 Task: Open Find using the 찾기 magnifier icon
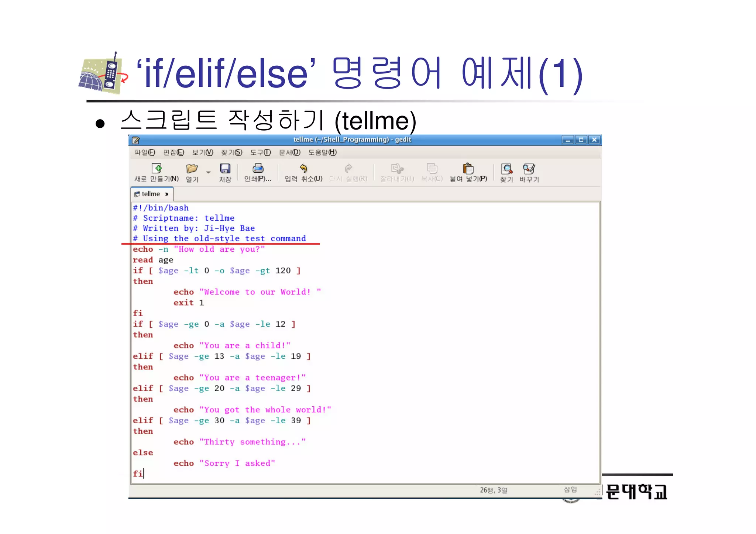[x=506, y=169]
